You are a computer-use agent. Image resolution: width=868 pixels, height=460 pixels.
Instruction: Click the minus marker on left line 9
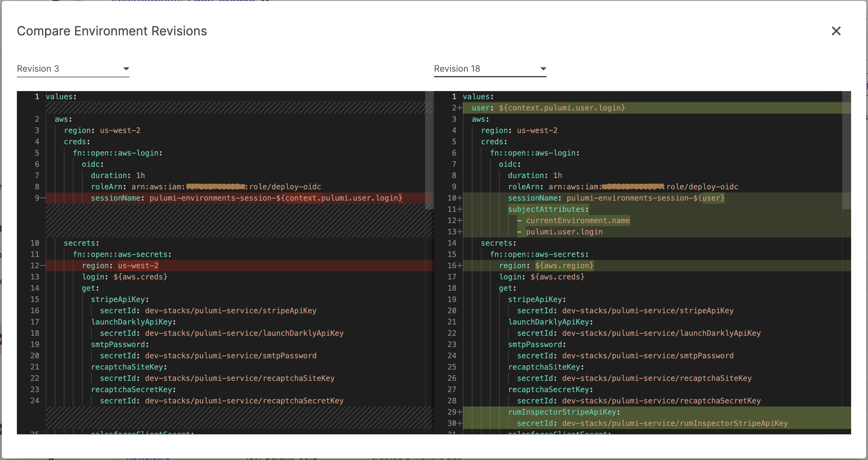[x=43, y=198]
